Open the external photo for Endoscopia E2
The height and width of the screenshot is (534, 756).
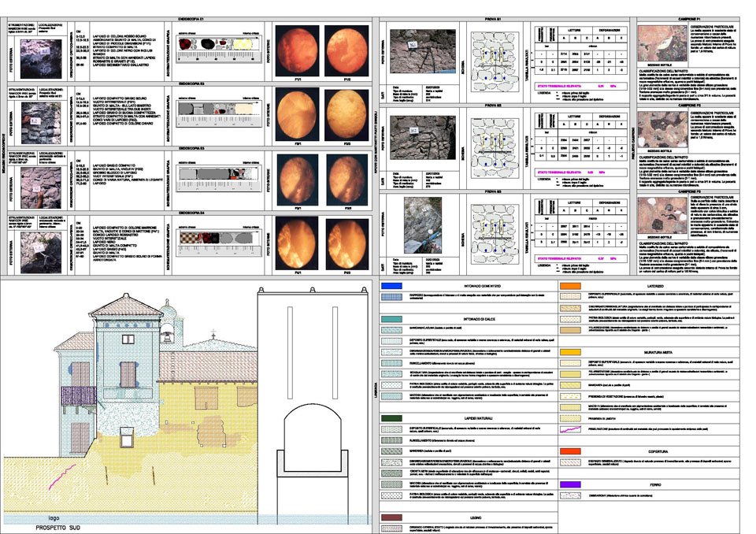pos(41,123)
